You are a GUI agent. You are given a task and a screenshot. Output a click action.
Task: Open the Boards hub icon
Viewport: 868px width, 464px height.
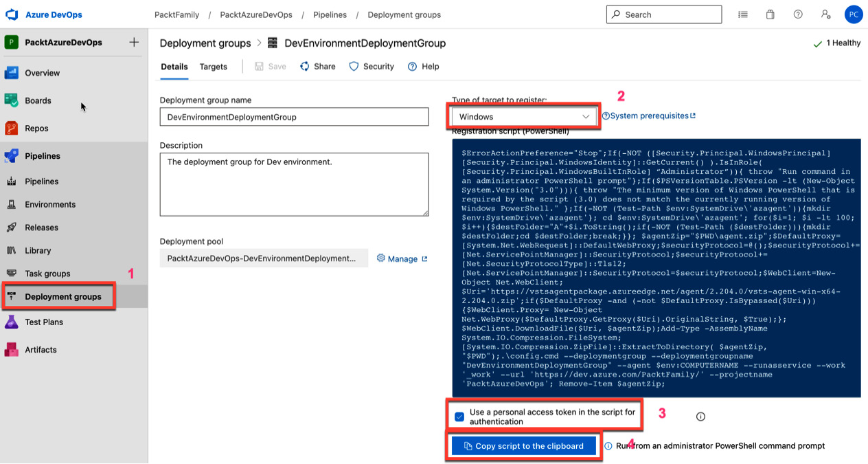click(x=11, y=100)
